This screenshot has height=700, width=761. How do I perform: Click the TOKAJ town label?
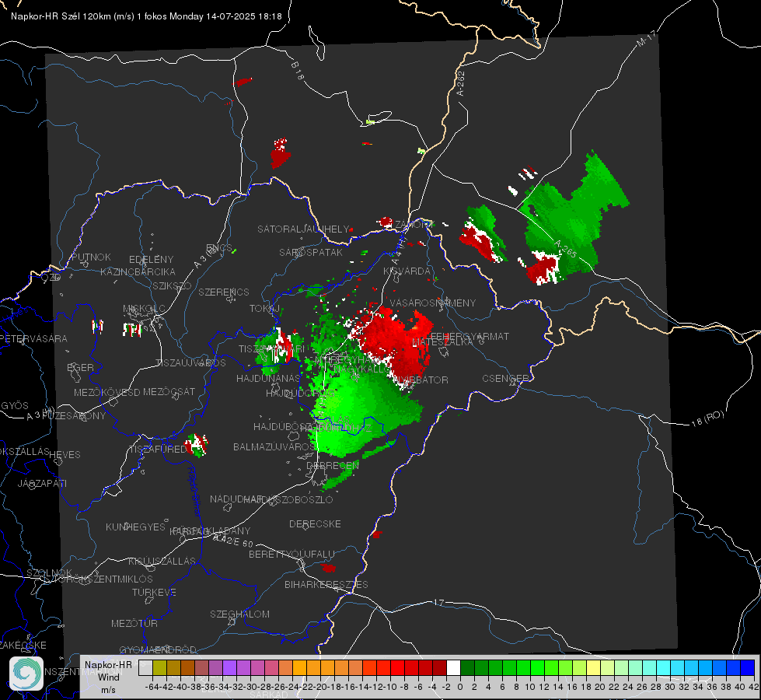pos(264,309)
